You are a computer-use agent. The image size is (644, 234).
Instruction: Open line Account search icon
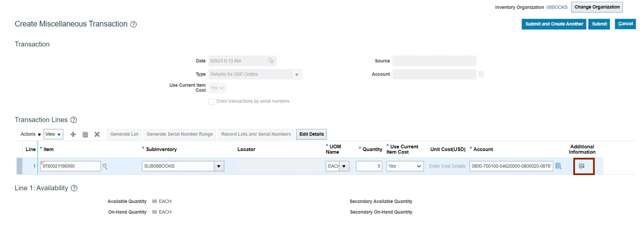(559, 166)
